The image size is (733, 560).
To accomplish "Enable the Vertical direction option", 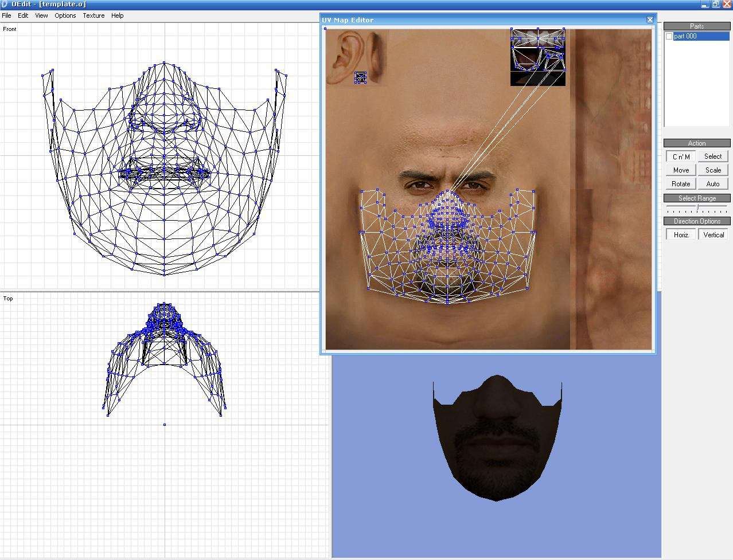I will [x=713, y=235].
